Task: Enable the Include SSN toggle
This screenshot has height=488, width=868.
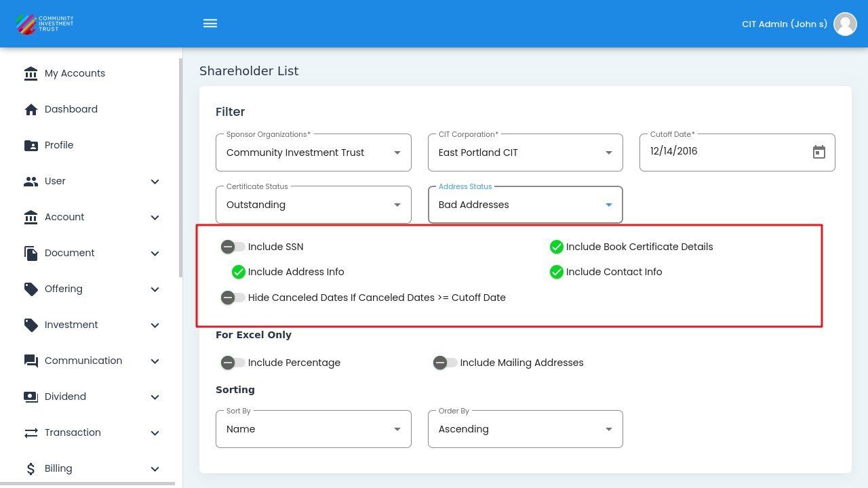Action: coord(233,247)
